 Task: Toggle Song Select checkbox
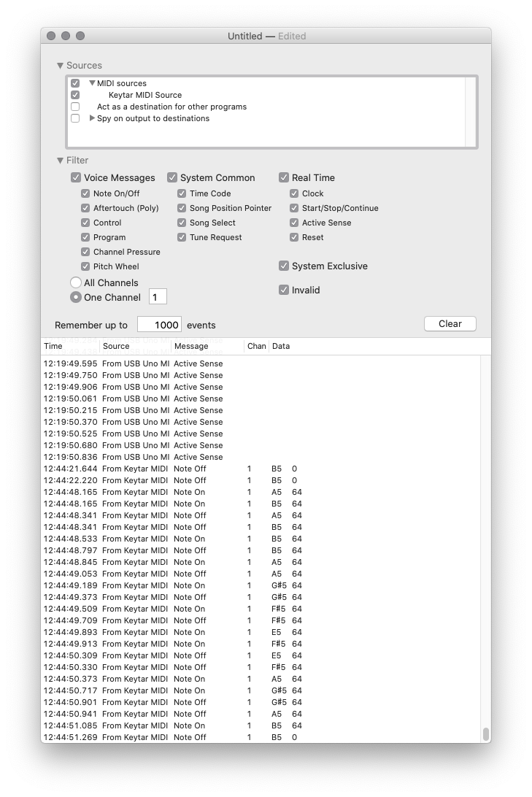tap(182, 223)
